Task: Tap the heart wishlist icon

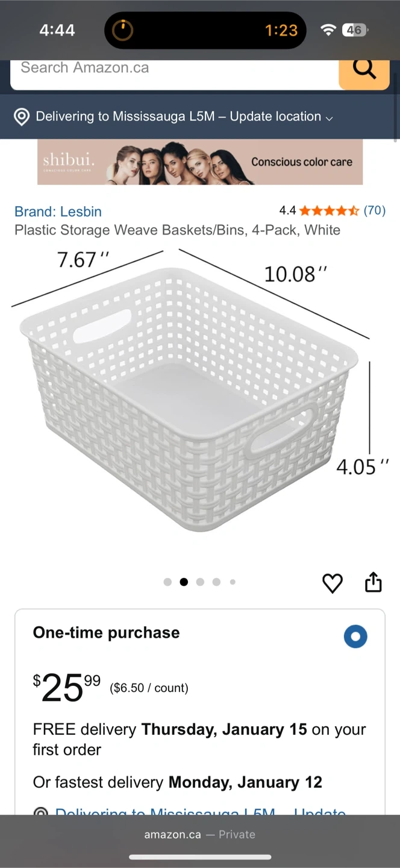Action: [x=333, y=583]
